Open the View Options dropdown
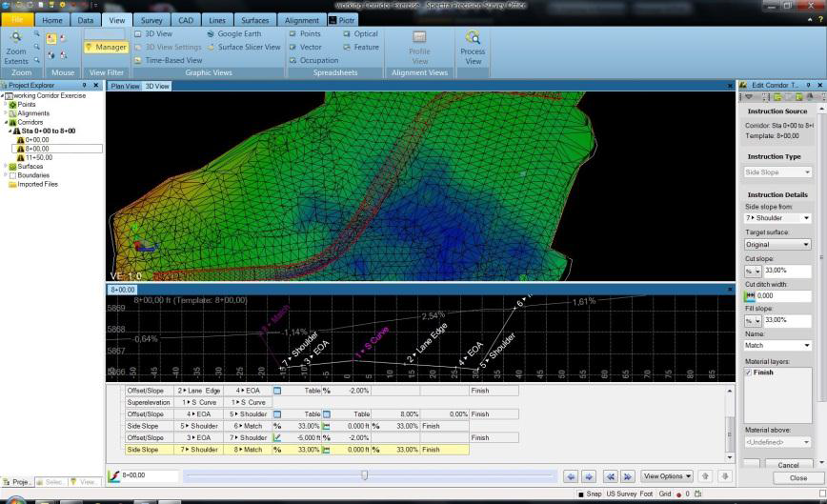Viewport: 827px width, 504px height. 667,475
